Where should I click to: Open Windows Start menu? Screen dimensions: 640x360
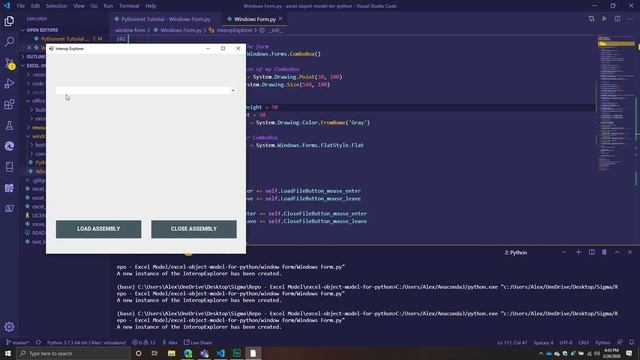(8, 353)
